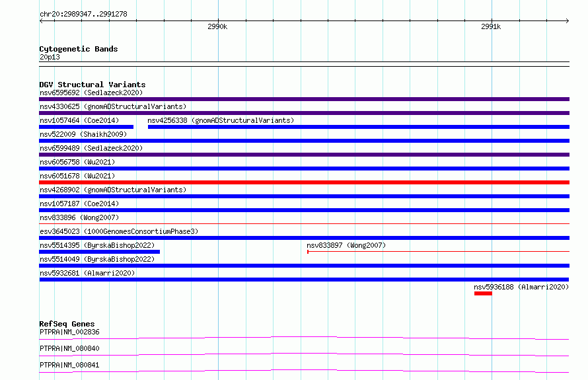
Task: Open variant label nsv6595692 (Sedlazeck2020)
Action: [91, 93]
